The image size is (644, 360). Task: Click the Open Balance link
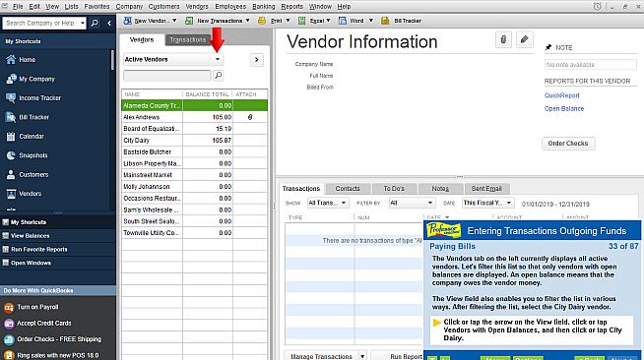[x=564, y=108]
